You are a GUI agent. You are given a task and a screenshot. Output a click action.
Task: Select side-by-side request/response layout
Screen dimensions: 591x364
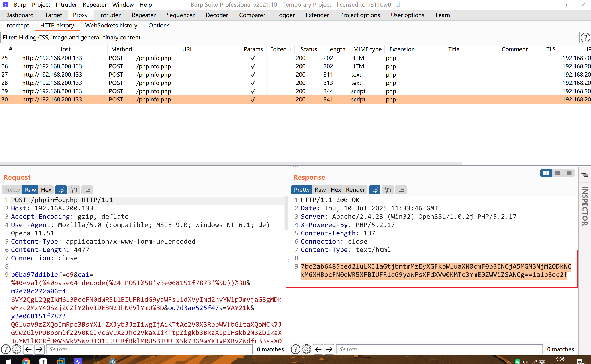tap(546, 173)
